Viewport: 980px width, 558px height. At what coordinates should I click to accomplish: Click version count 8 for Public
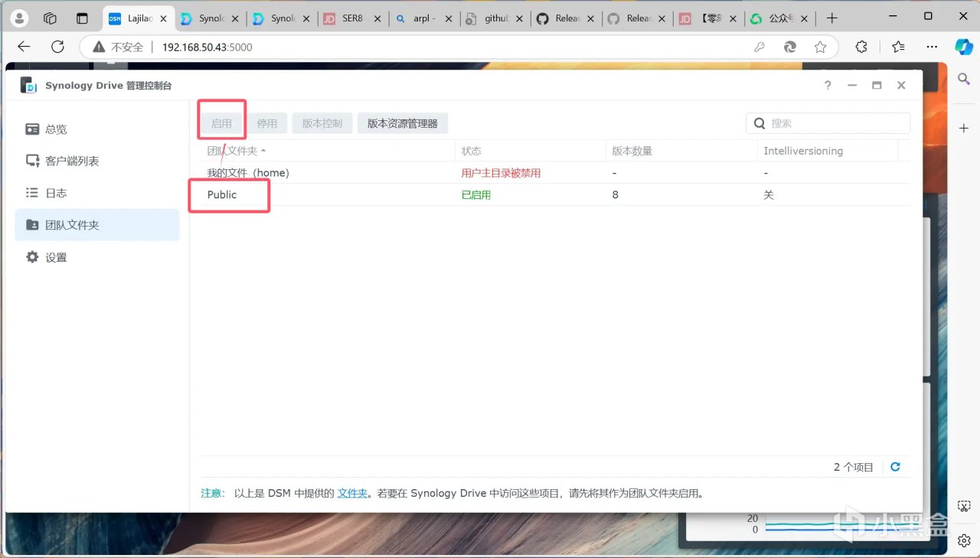coord(615,195)
